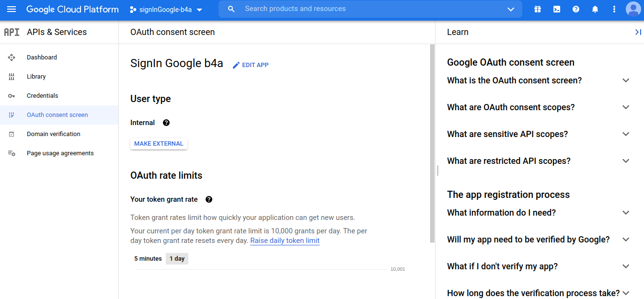Click the gift free trial icon
The width and height of the screenshot is (644, 299).
pos(538,9)
